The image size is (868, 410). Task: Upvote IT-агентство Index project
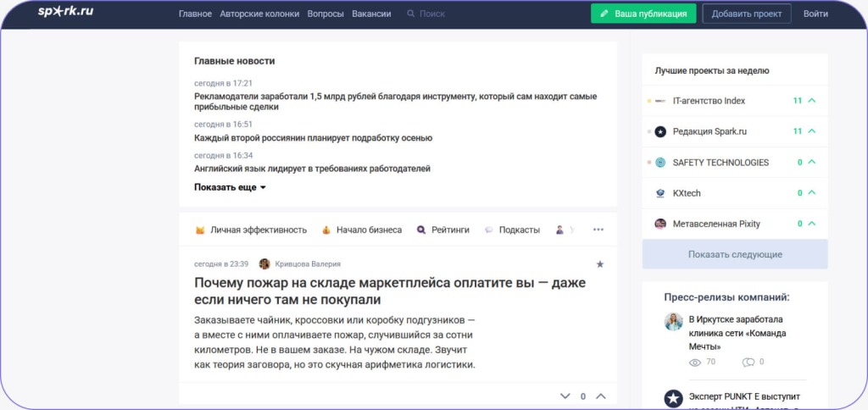tap(812, 101)
